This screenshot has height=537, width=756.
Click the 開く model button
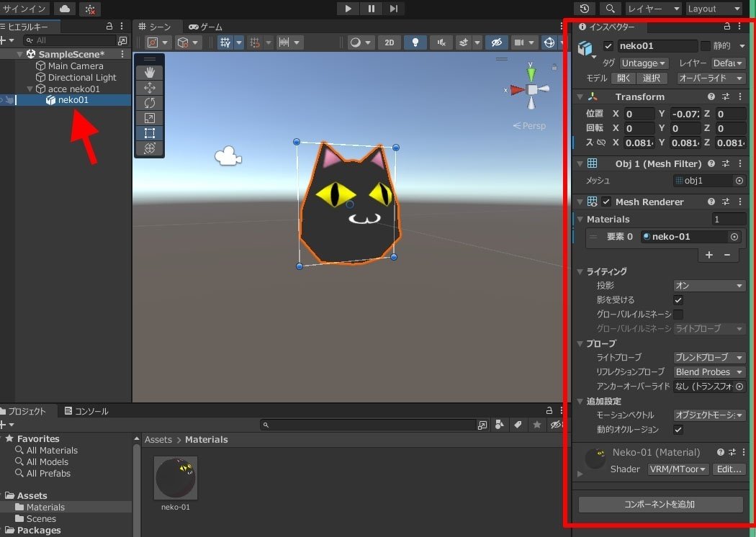[624, 78]
